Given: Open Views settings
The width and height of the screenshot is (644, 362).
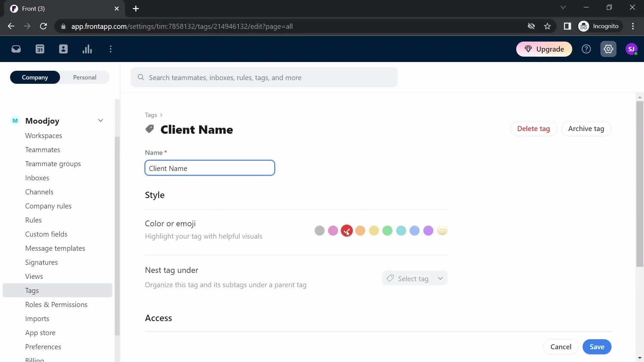Looking at the screenshot, I should tap(34, 277).
